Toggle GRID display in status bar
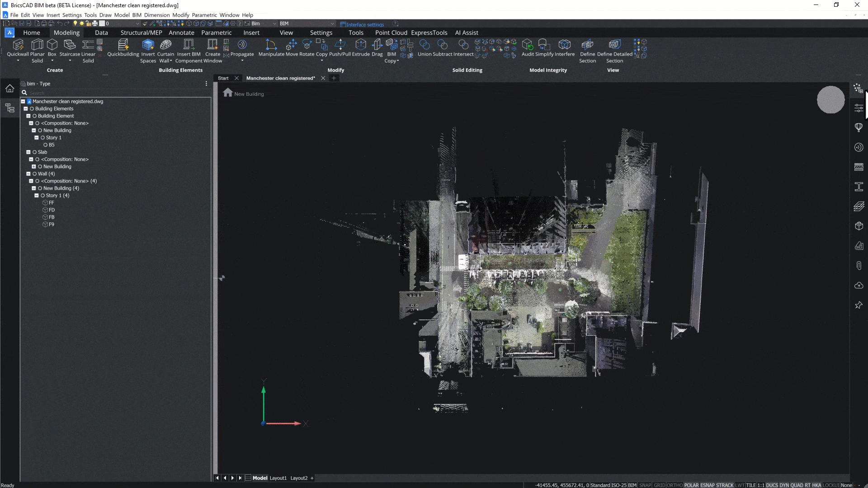Viewport: 868px width, 488px height. [x=659, y=485]
